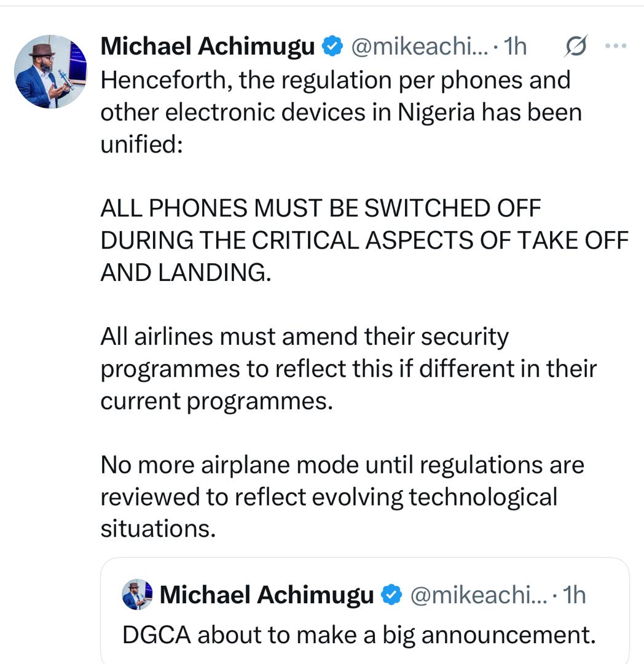This screenshot has width=644, height=664.
Task: Click the 'AND LANDING.' text
Action: point(185,273)
